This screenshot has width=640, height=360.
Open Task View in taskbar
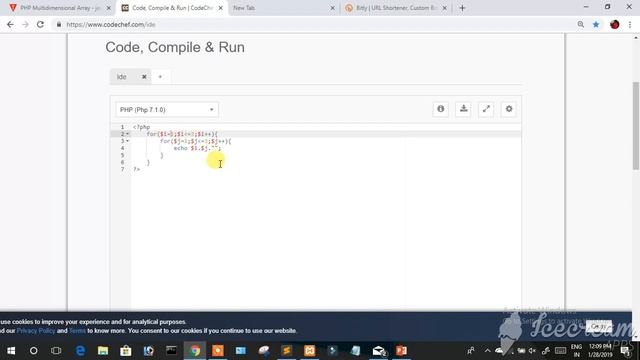coord(56,351)
